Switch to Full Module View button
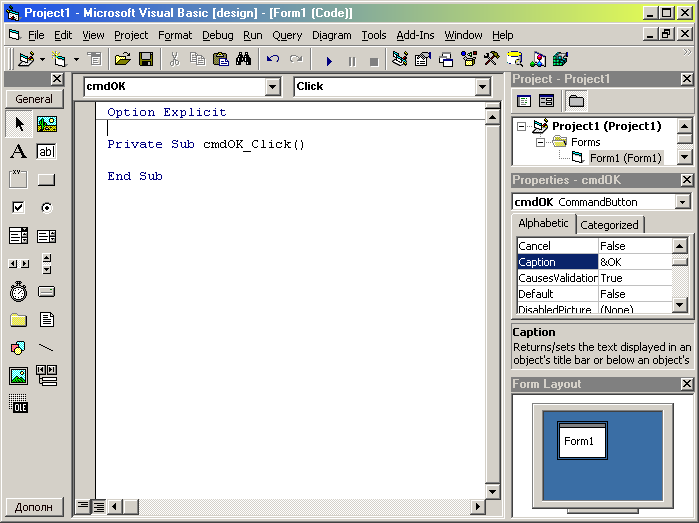The image size is (699, 523). tap(99, 506)
